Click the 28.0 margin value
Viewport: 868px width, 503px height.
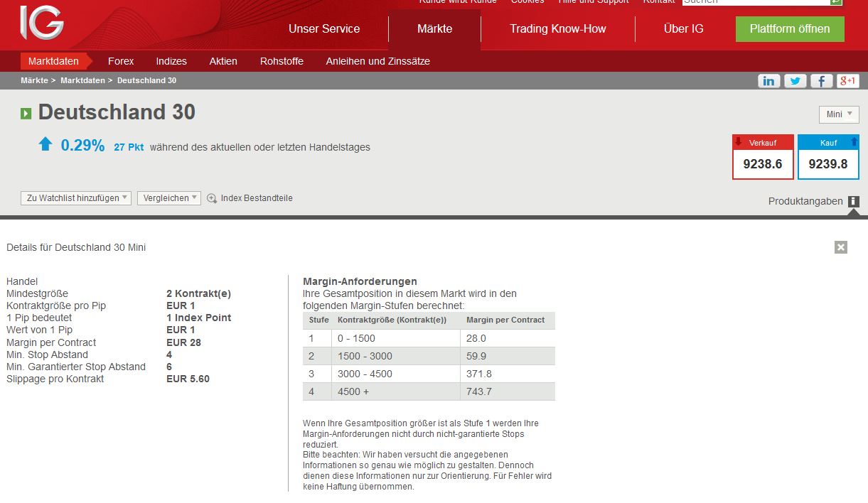pyautogui.click(x=476, y=338)
